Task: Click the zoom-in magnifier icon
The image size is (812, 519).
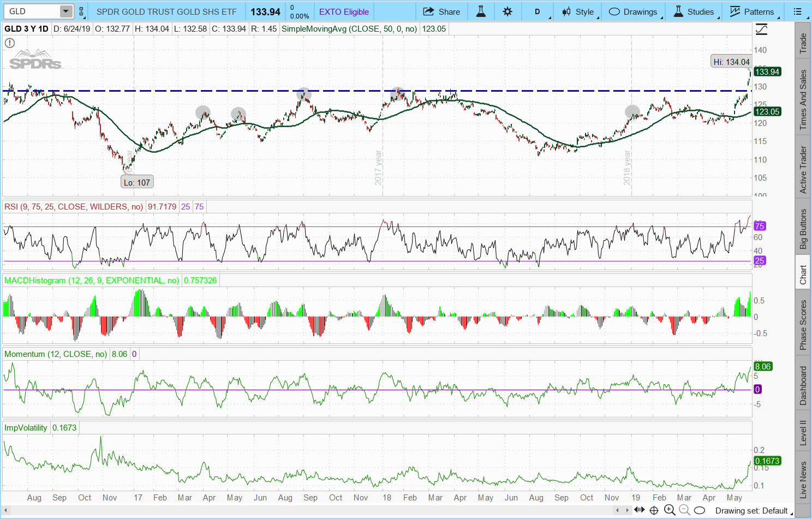Action: [x=670, y=510]
